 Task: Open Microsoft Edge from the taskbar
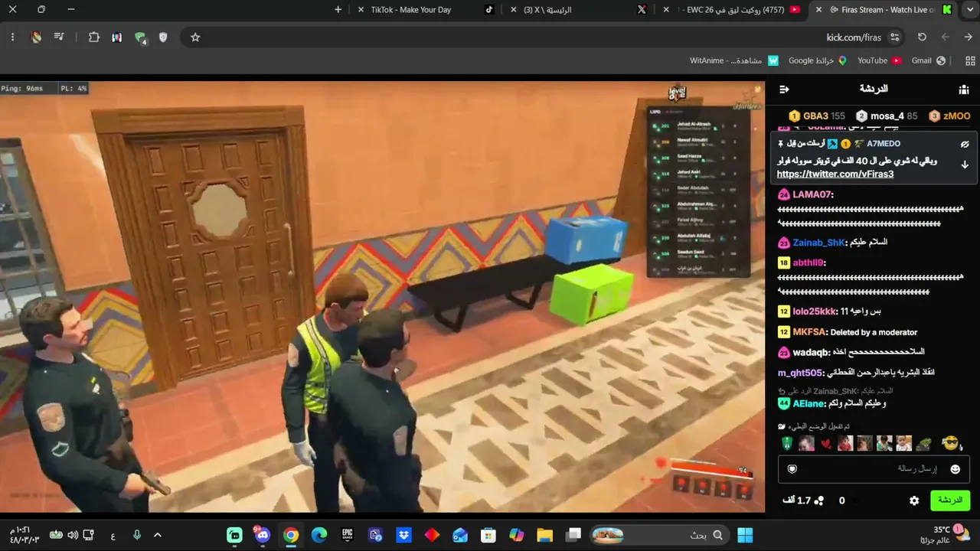(x=319, y=535)
